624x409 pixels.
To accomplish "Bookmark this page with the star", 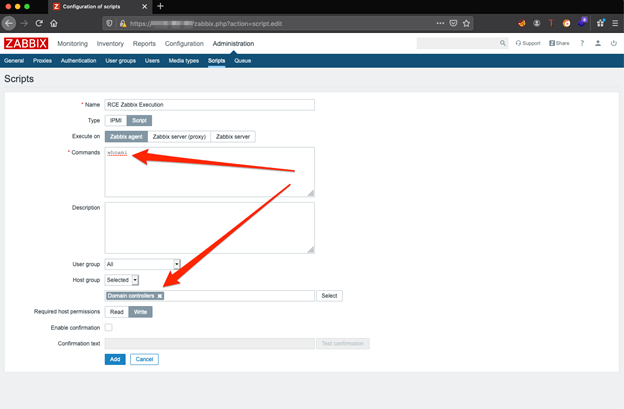I will click(466, 23).
